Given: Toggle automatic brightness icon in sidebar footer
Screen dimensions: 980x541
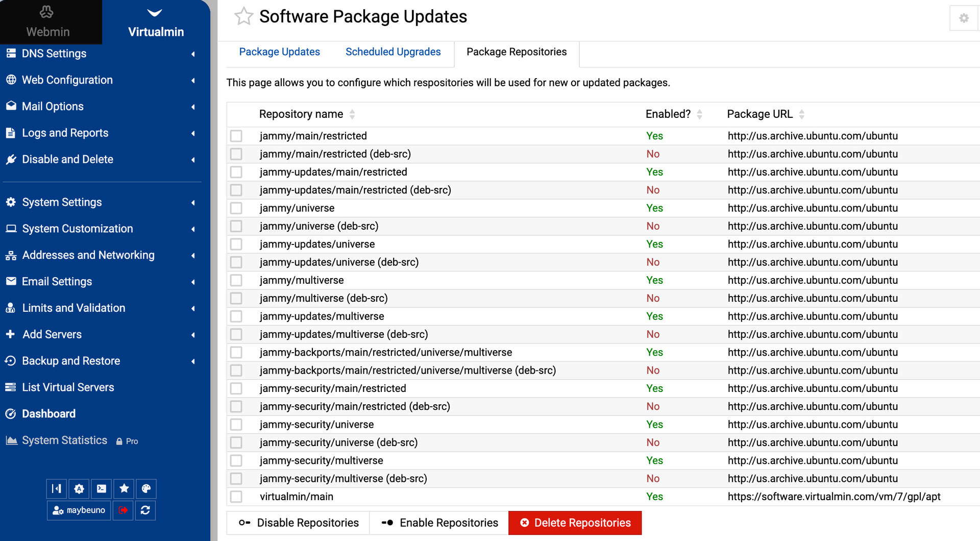Looking at the screenshot, I should click(79, 488).
